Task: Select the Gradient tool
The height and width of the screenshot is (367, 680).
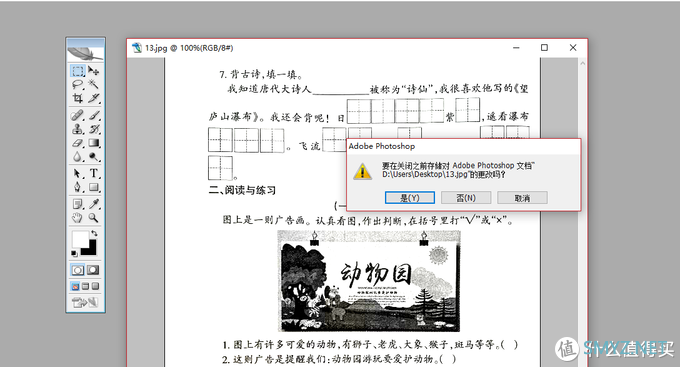Action: click(x=94, y=143)
